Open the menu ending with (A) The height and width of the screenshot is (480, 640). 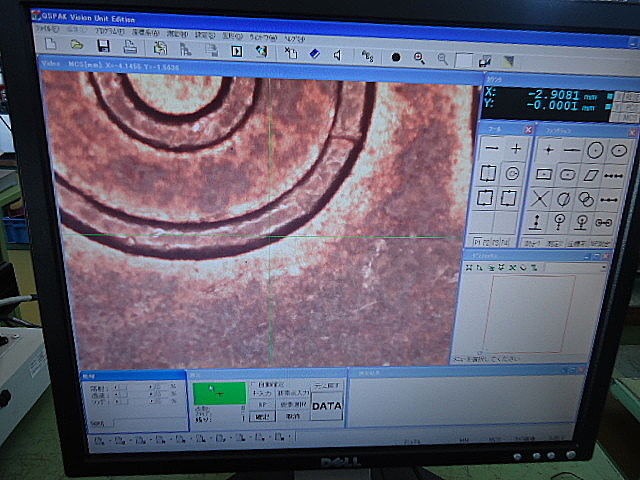click(145, 32)
